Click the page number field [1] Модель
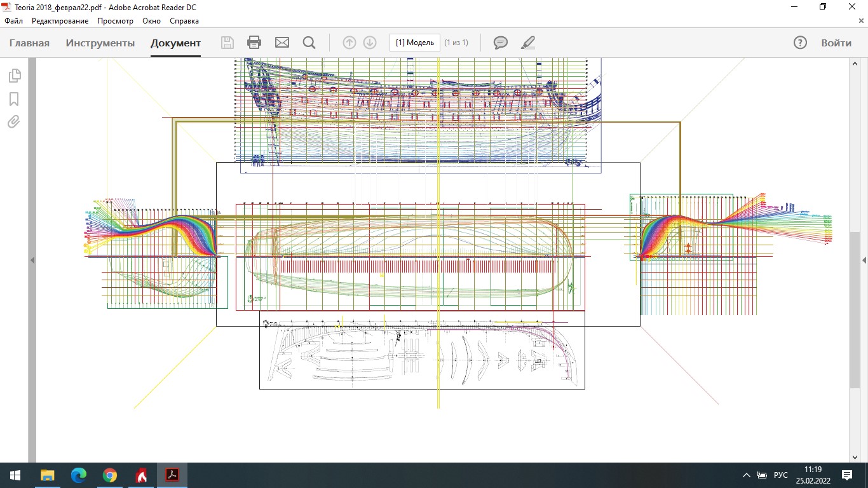 point(414,43)
